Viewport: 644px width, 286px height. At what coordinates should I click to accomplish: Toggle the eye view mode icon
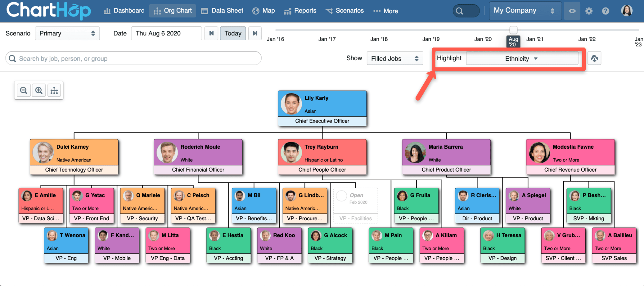pyautogui.click(x=572, y=11)
